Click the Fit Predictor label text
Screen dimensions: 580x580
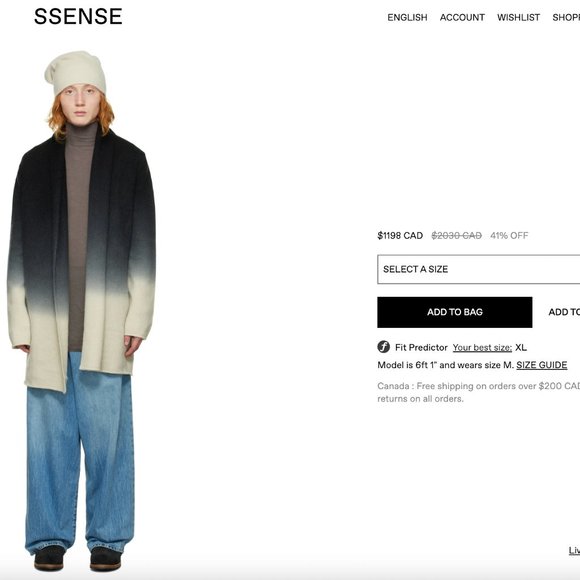click(421, 348)
